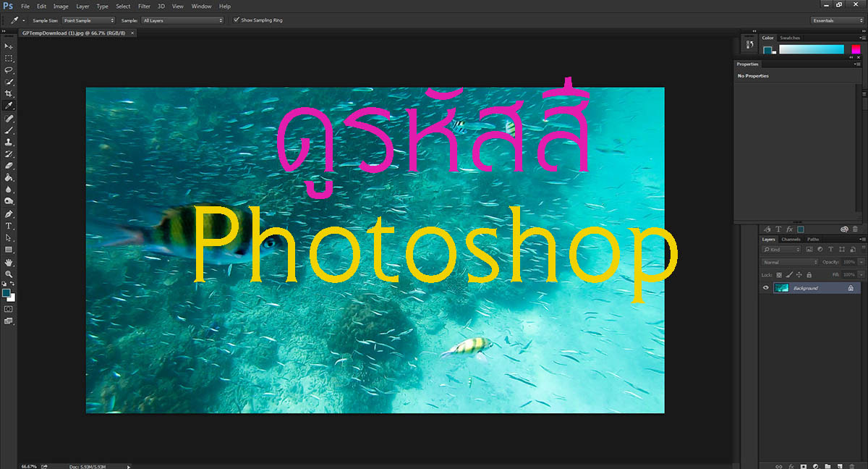Select the Quick Selection tool

tap(9, 83)
